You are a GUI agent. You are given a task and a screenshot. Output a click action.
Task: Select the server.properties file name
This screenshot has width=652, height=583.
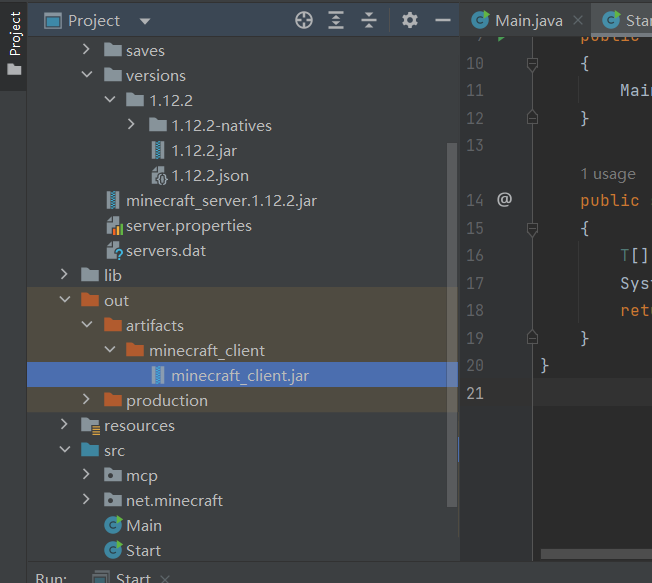point(189,226)
